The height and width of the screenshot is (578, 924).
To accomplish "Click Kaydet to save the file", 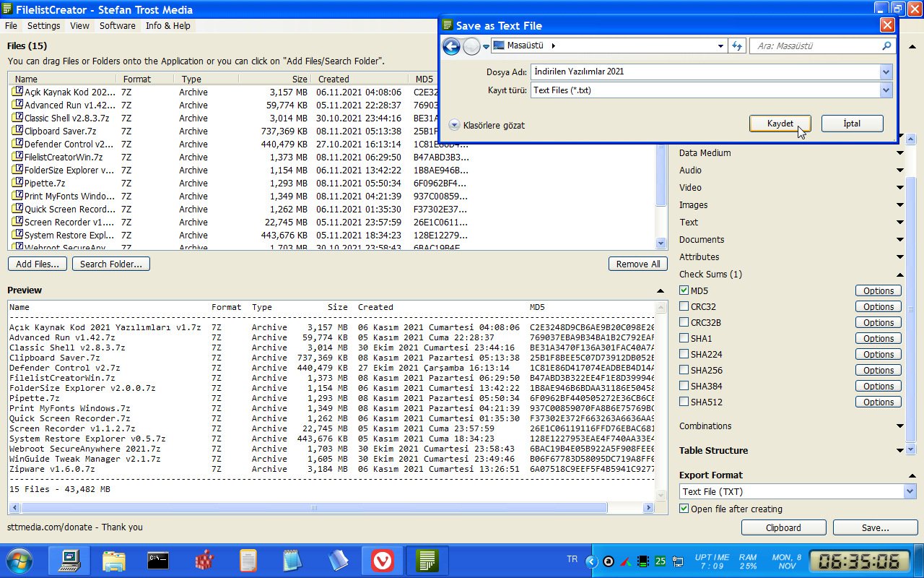I will (x=780, y=124).
